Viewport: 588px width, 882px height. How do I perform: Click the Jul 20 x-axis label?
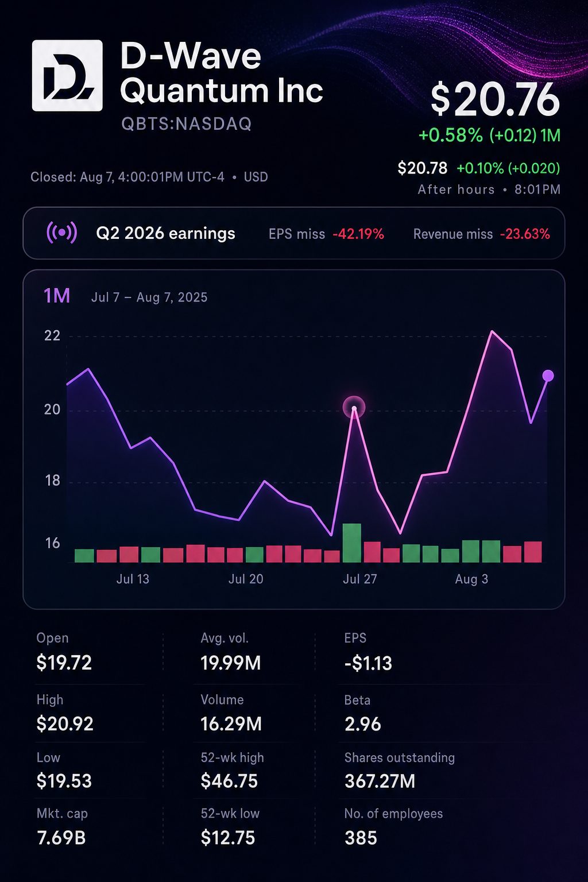(246, 579)
